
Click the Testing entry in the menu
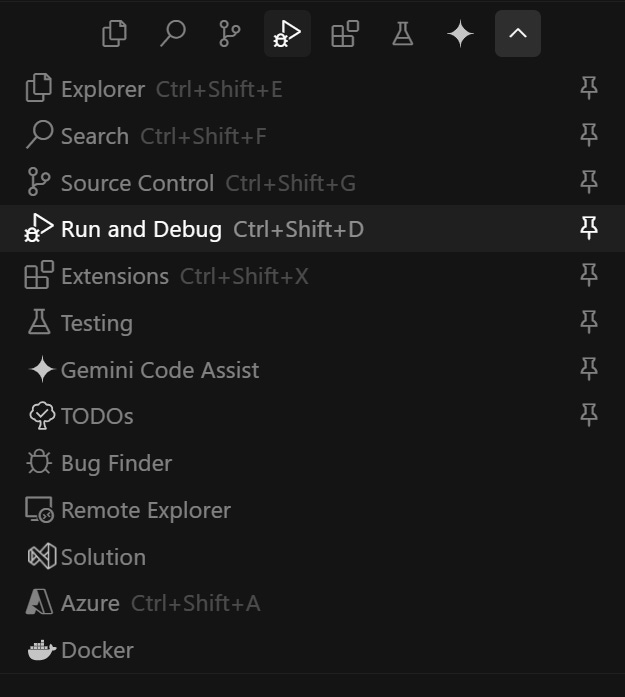(x=96, y=323)
